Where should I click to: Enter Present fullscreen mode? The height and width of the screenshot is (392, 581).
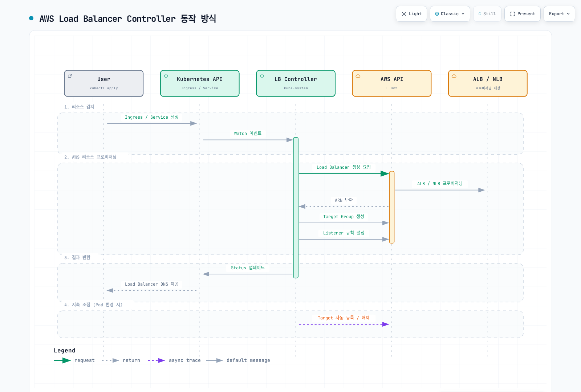tap(523, 14)
